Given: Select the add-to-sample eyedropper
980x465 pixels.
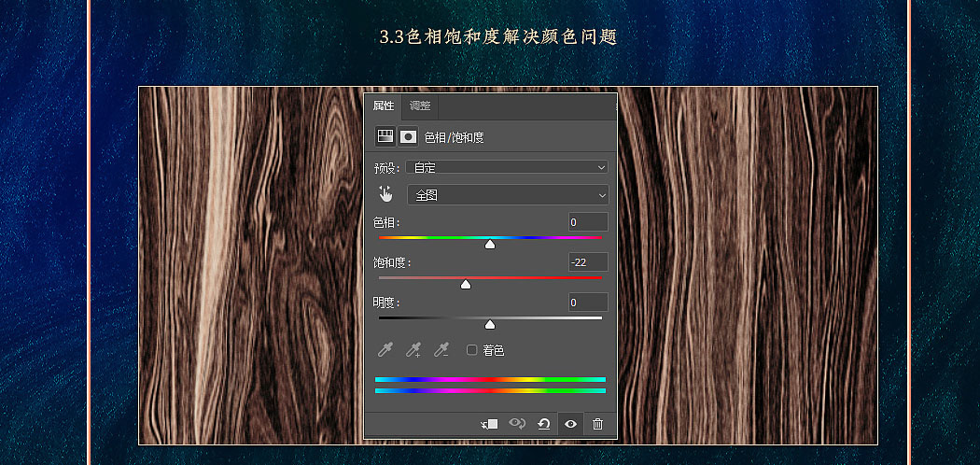Looking at the screenshot, I should (x=413, y=350).
